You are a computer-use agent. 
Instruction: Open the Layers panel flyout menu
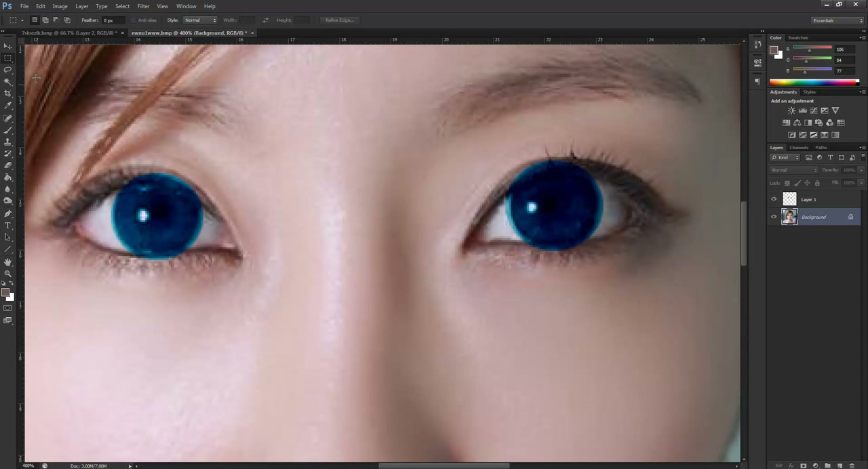click(x=863, y=147)
